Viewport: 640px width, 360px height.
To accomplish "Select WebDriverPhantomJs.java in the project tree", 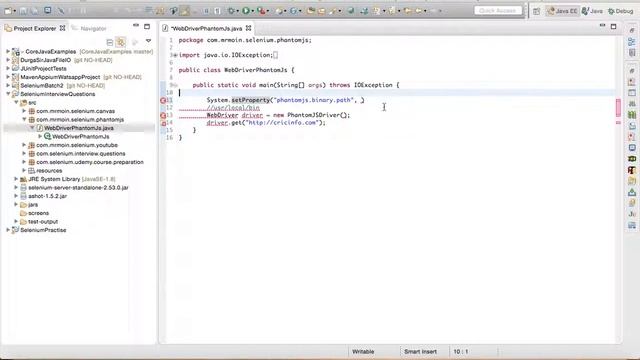I will 79,128.
